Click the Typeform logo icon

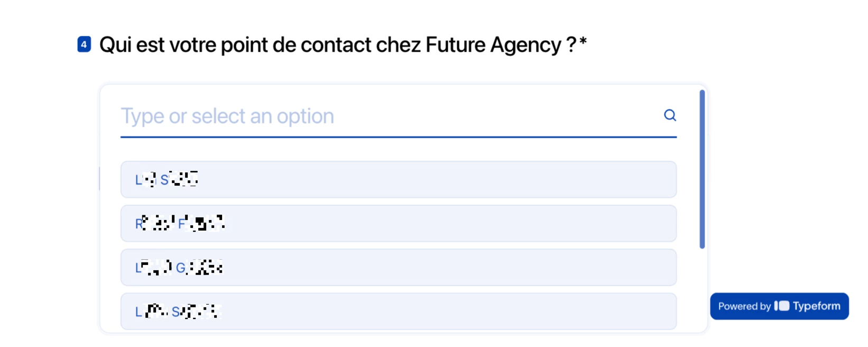[782, 306]
